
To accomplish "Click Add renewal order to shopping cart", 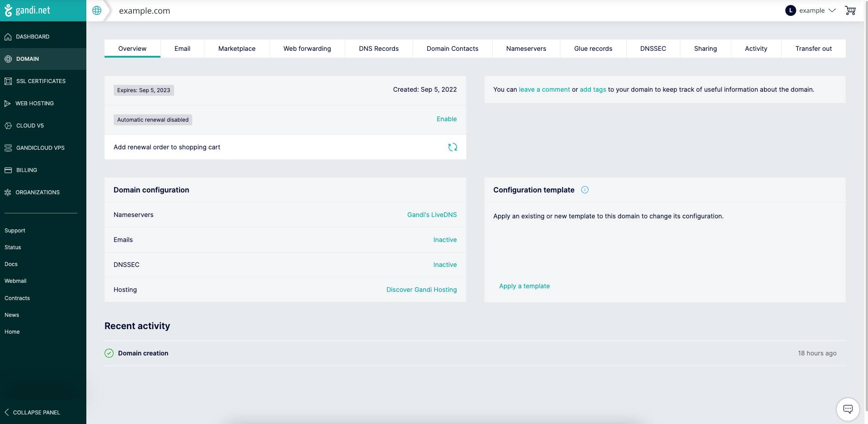I will 285,147.
